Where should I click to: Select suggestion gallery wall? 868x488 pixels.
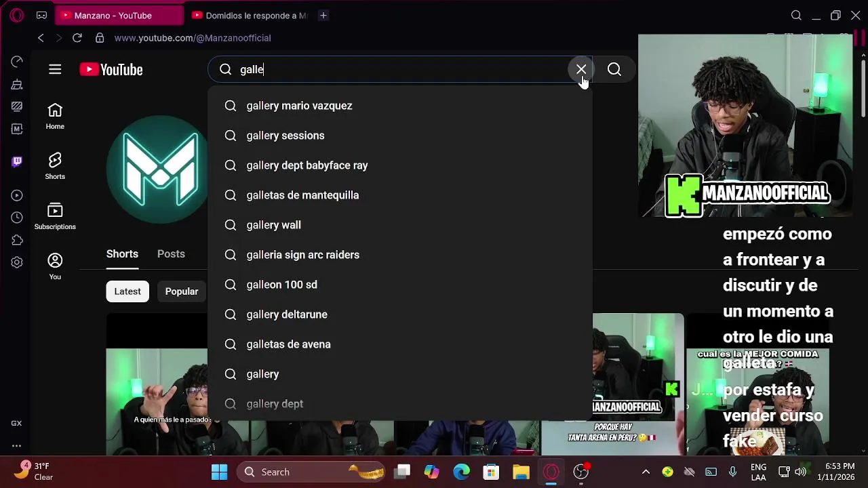point(400,225)
